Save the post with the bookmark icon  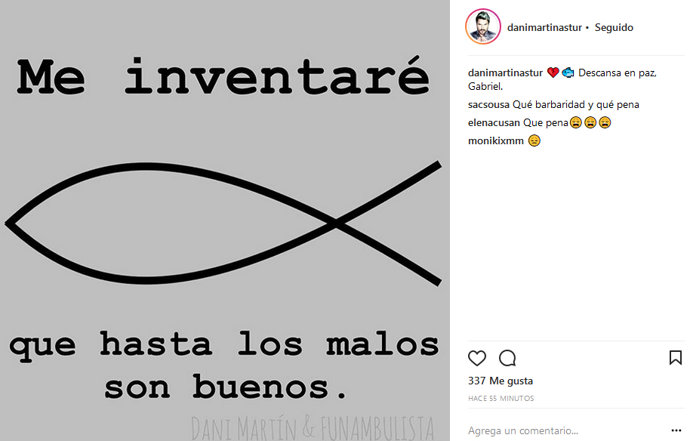[675, 357]
